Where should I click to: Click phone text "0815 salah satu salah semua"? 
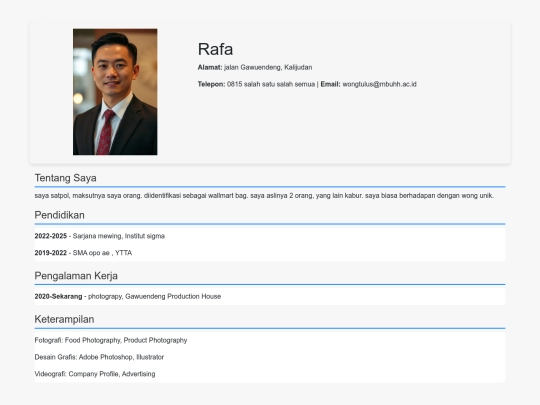[271, 84]
